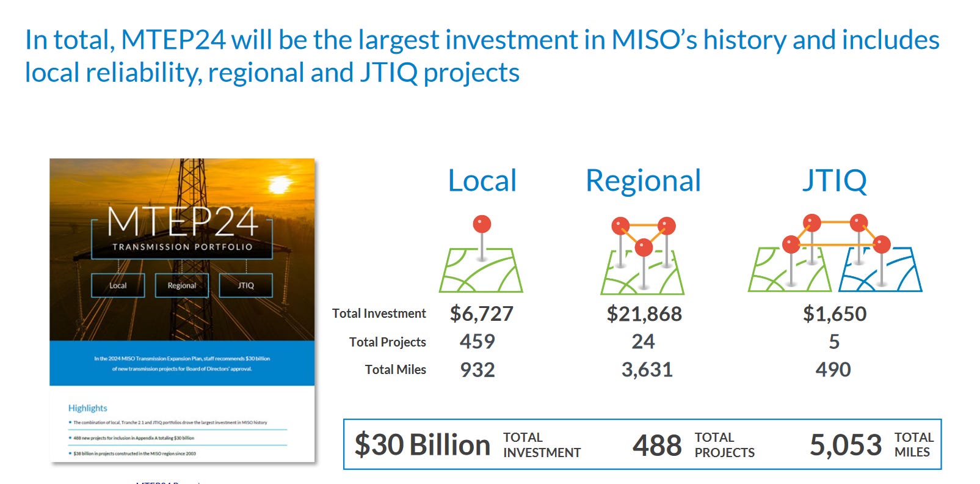Click the JTIQ two-map pins icon
This screenshot has width=980, height=484.
835,254
